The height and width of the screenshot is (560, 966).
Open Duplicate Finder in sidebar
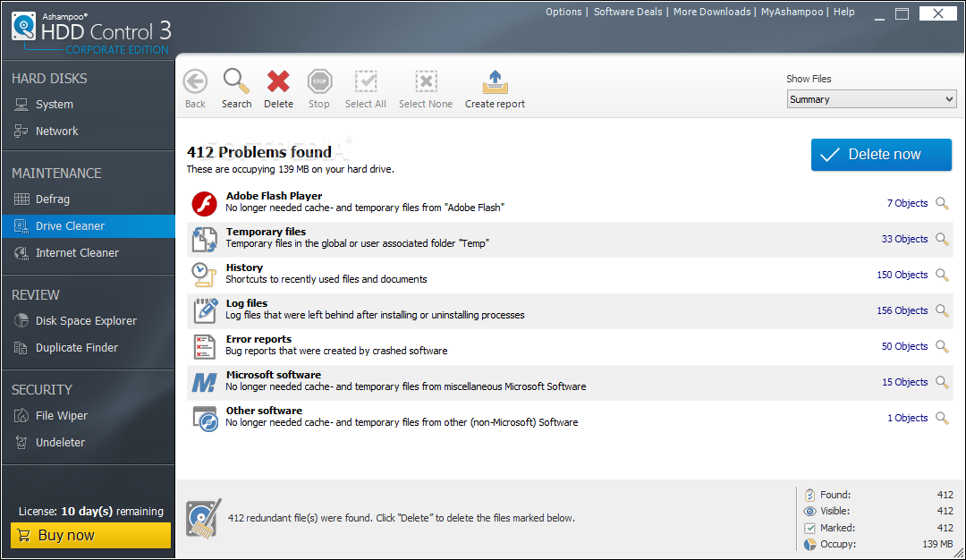click(88, 347)
